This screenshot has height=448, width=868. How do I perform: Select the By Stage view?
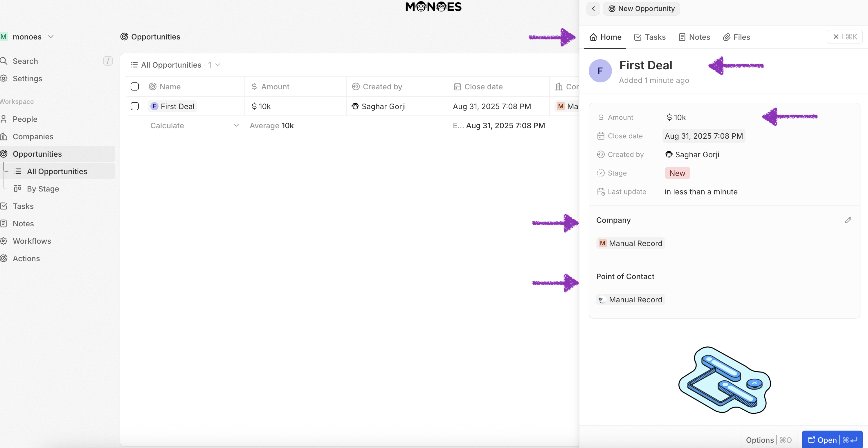[x=43, y=189]
